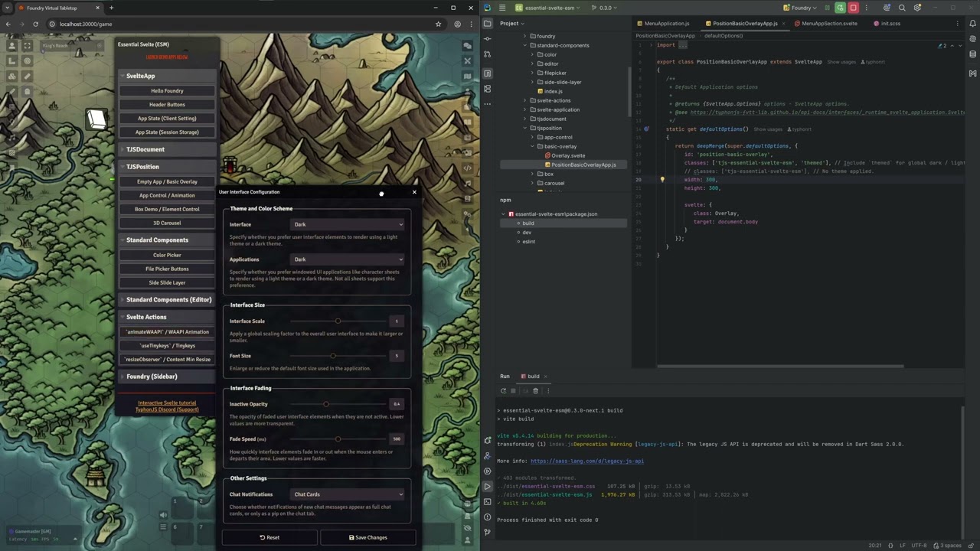Run the eslint npm script

[528, 241]
